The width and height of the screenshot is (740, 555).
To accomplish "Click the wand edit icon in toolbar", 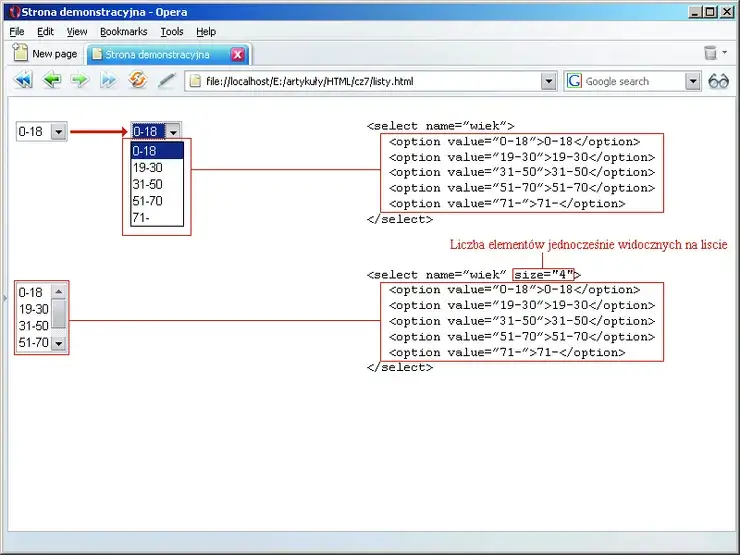I will point(166,81).
